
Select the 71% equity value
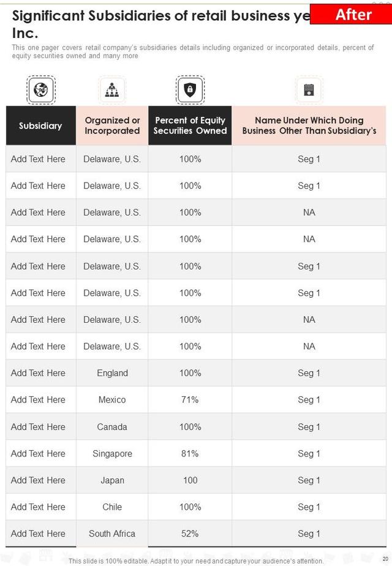coord(190,400)
